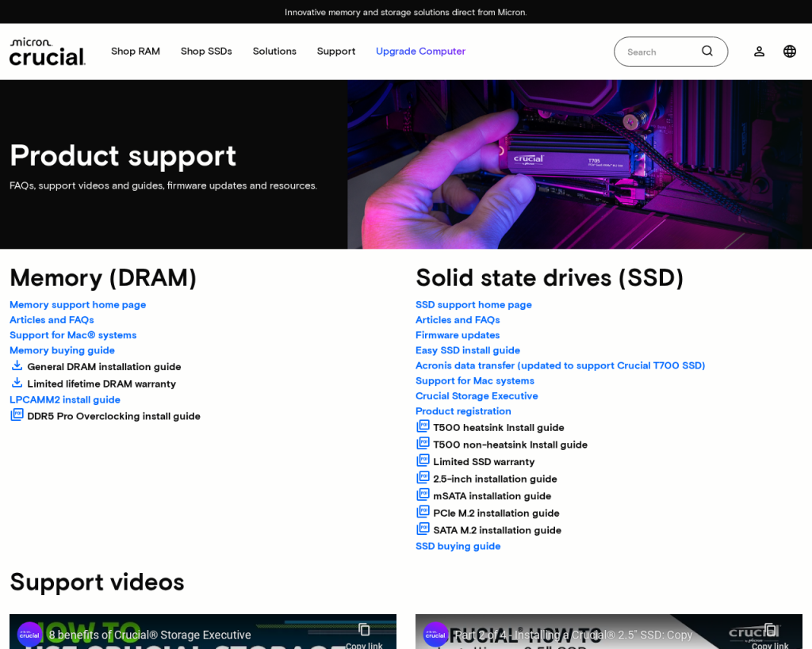Open Acronis data transfer link
This screenshot has height=649, width=812.
tap(561, 365)
